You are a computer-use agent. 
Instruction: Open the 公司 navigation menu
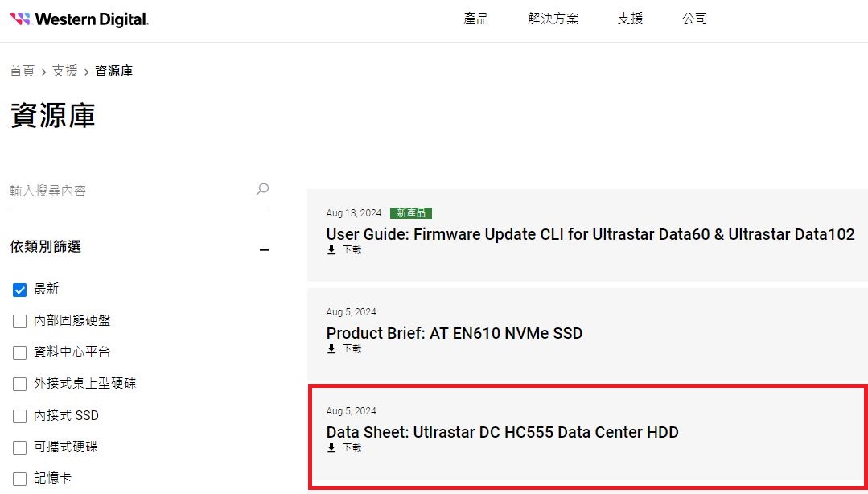coord(694,19)
